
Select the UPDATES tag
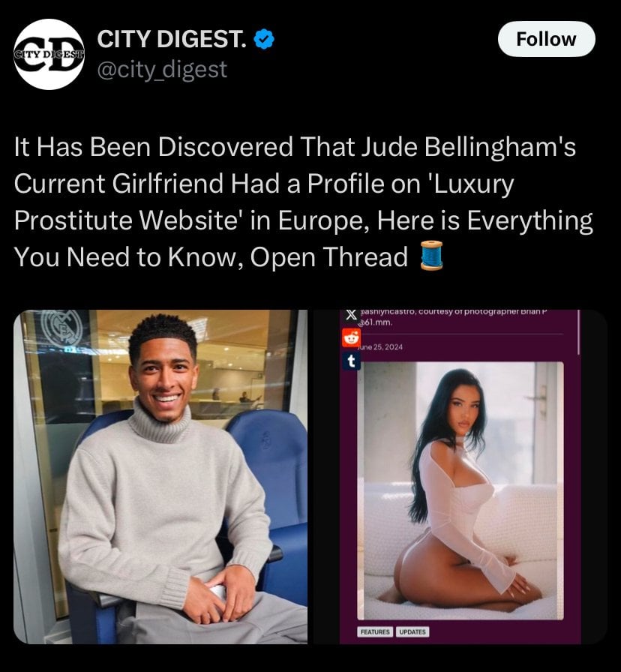coord(412,631)
